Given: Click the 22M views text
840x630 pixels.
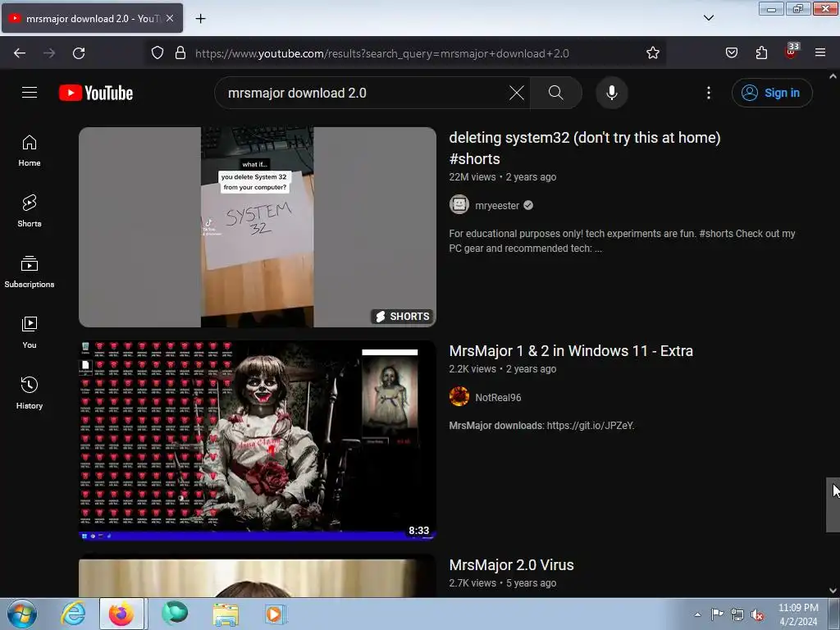Looking at the screenshot, I should 472,177.
